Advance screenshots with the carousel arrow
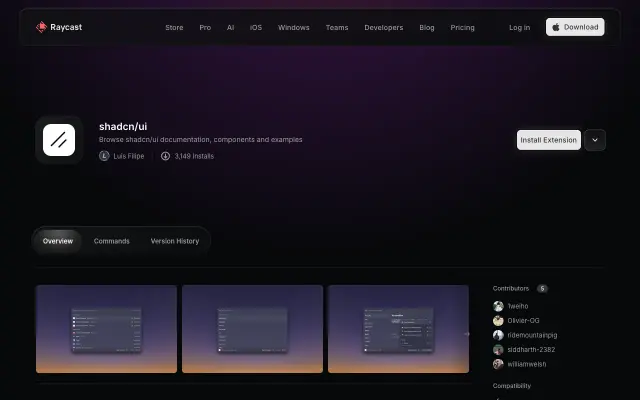The width and height of the screenshot is (640, 400). point(467,334)
